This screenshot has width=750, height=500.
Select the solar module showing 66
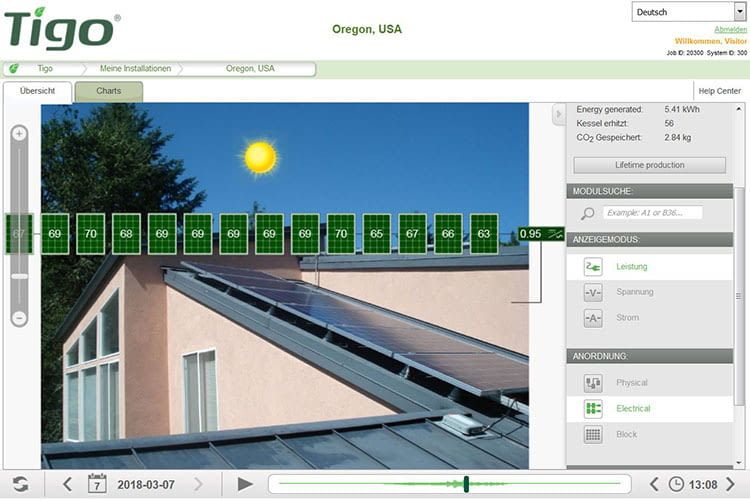pyautogui.click(x=448, y=234)
